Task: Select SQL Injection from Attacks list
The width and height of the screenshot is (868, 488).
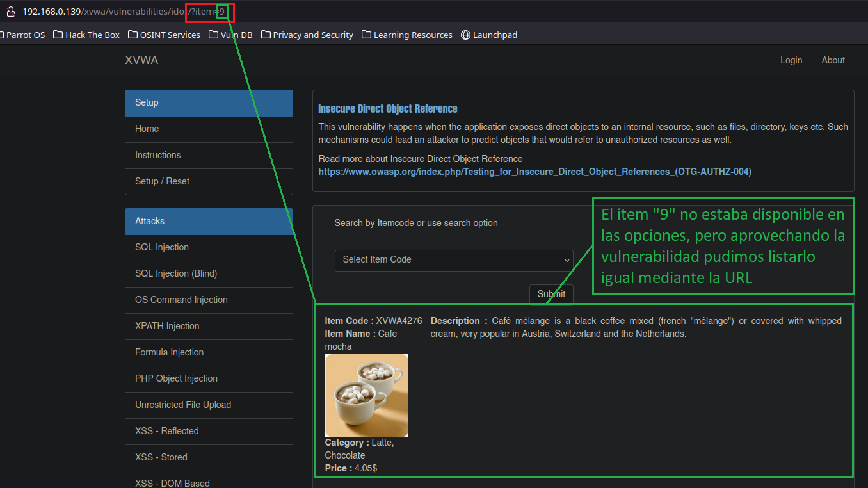Action: 162,247
